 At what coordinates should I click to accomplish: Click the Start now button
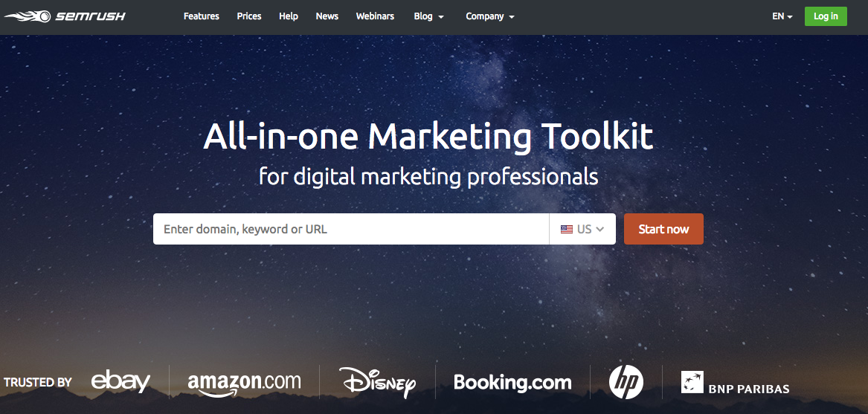pos(663,229)
